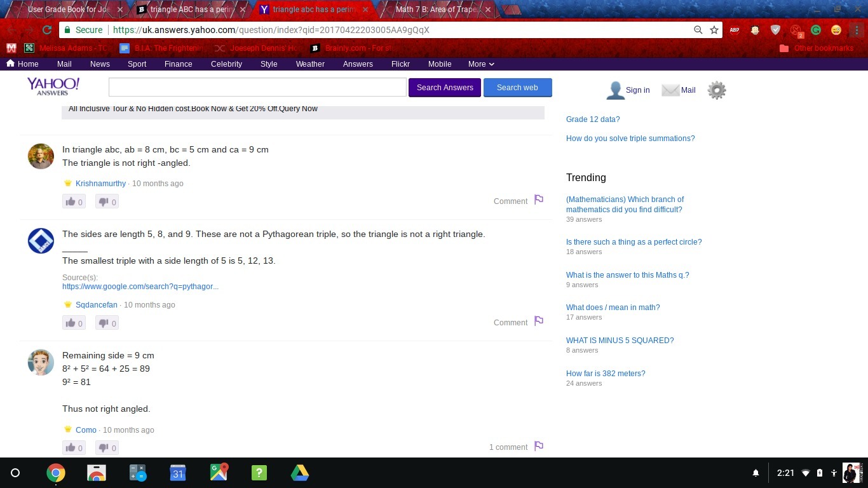Image resolution: width=868 pixels, height=488 pixels.
Task: Expand the More menu in Yahoo navigation
Action: (481, 64)
